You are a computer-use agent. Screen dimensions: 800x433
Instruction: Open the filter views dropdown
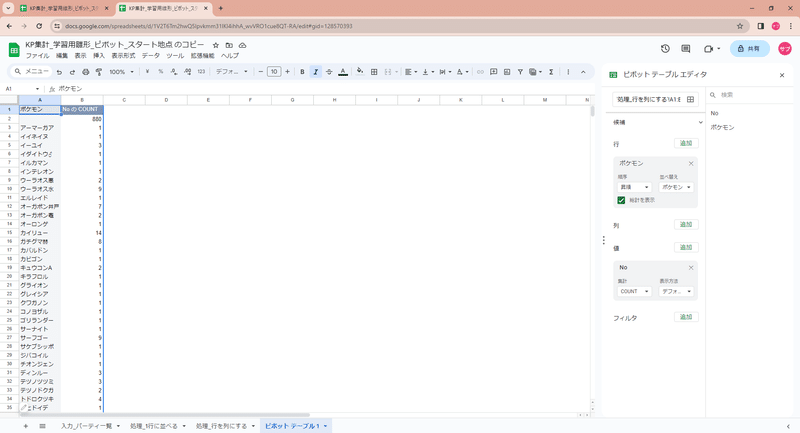535,72
